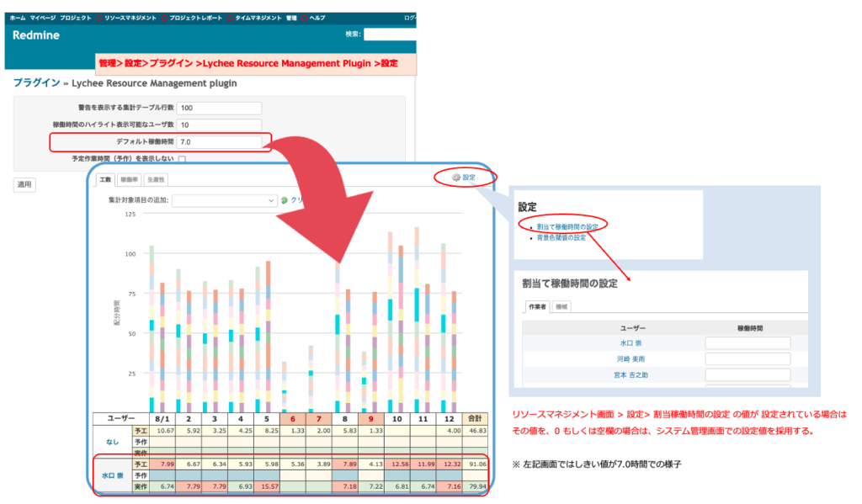The height and width of the screenshot is (504, 862).
Task: Open the 集計対象項目の追加 dropdown
Action: coord(224,200)
